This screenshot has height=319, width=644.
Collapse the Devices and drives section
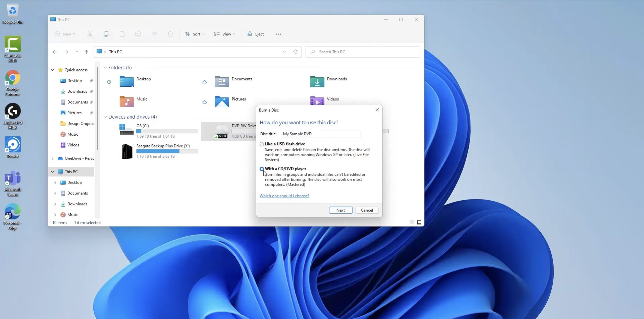point(105,117)
